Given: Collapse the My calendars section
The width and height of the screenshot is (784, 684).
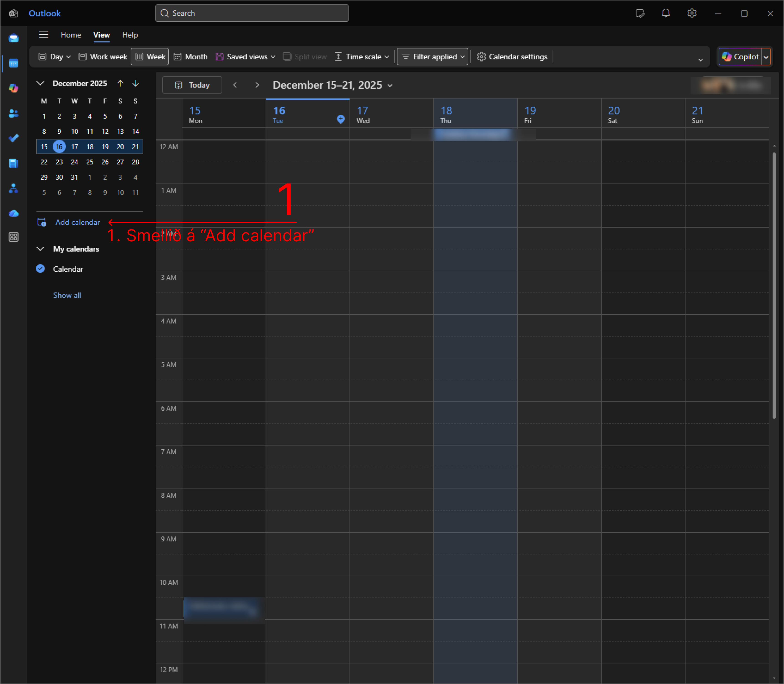Looking at the screenshot, I should (x=40, y=249).
